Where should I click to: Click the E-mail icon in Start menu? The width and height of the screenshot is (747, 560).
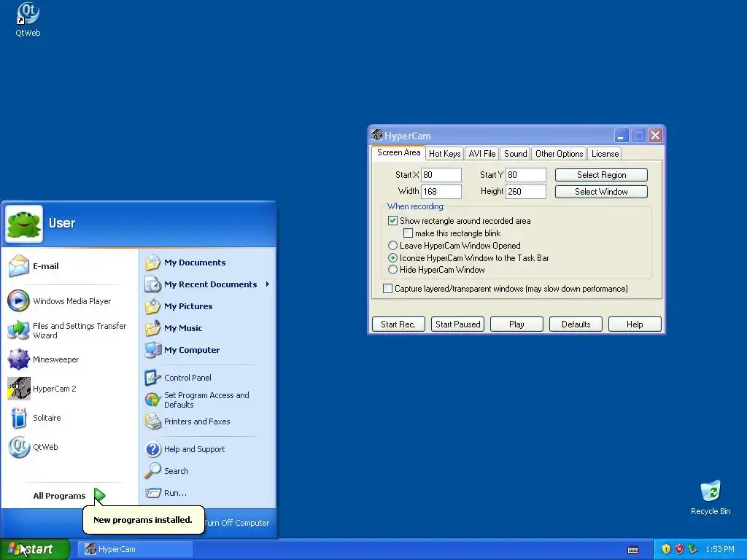point(18,265)
